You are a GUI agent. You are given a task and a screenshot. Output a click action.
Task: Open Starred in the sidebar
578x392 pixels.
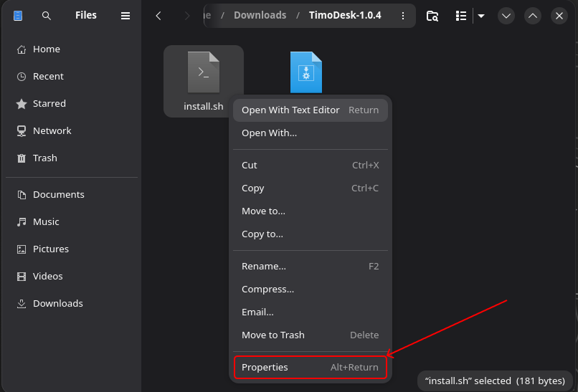coord(72,103)
